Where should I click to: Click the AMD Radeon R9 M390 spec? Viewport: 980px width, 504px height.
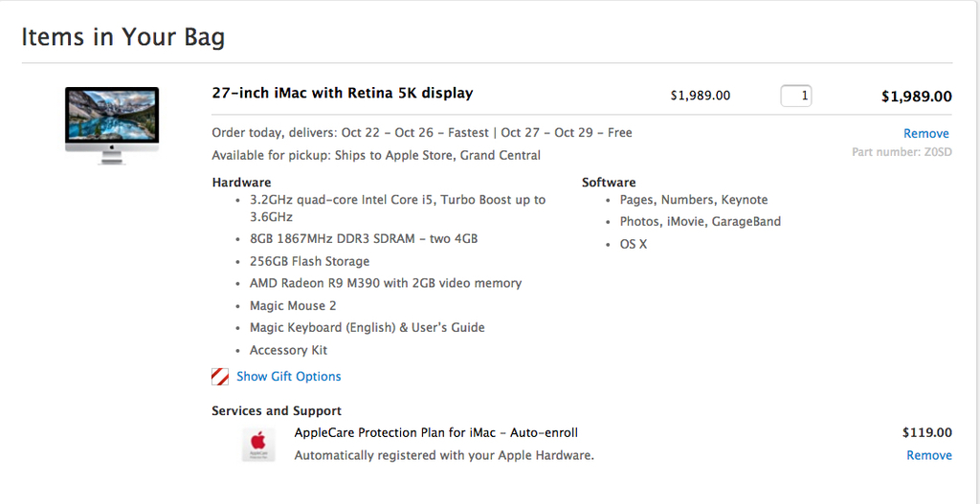[x=386, y=283]
